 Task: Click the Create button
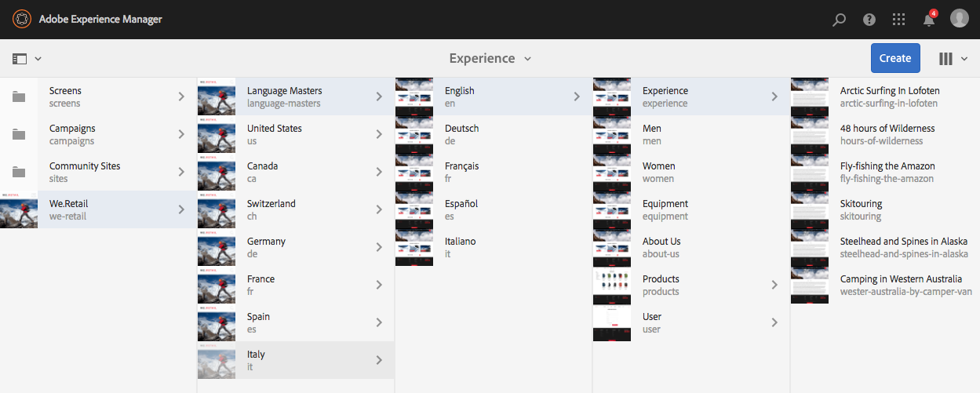[x=895, y=58]
